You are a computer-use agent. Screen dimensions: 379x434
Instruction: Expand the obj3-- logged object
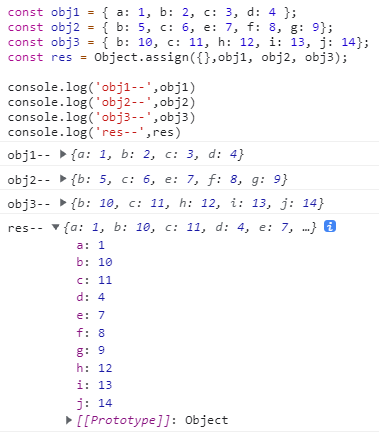point(63,203)
